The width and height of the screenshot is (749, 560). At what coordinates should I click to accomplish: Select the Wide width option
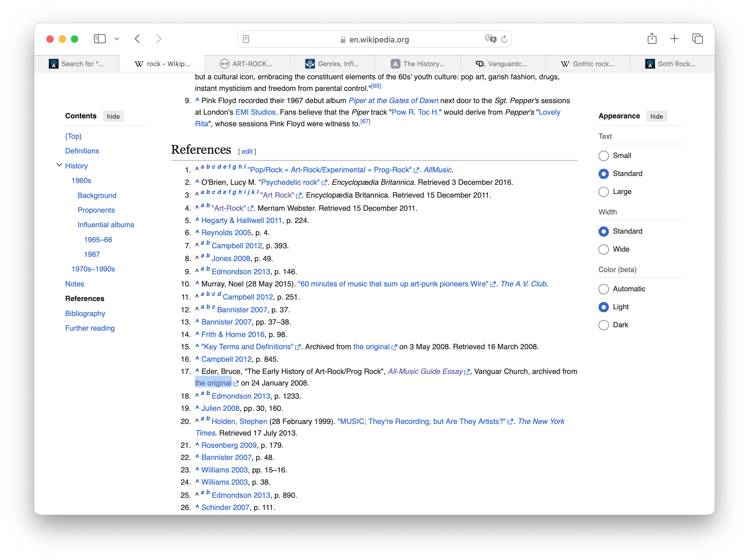pyautogui.click(x=603, y=249)
